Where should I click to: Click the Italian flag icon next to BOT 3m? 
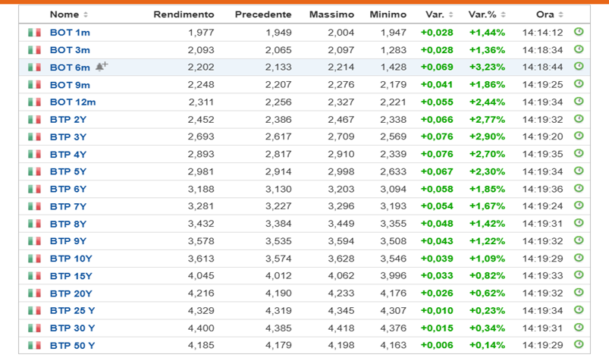34,50
